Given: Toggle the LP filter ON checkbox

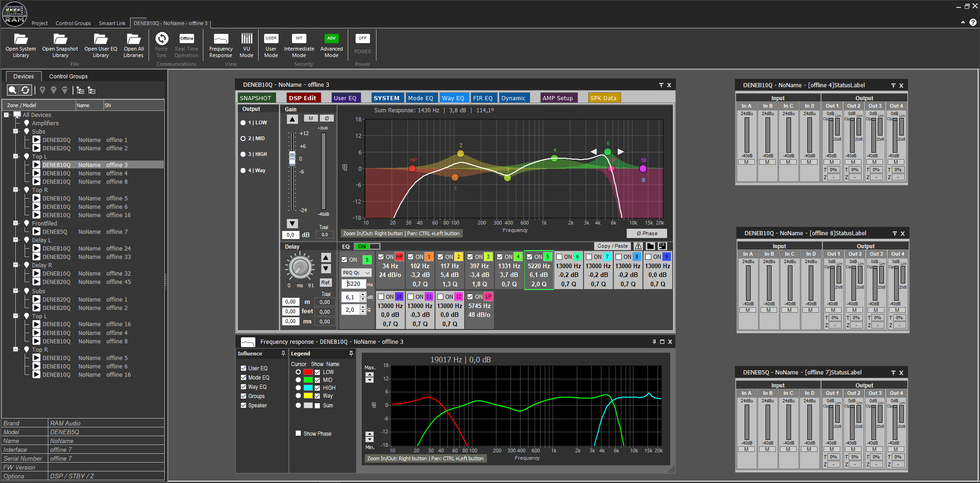Looking at the screenshot, I should point(470,296).
